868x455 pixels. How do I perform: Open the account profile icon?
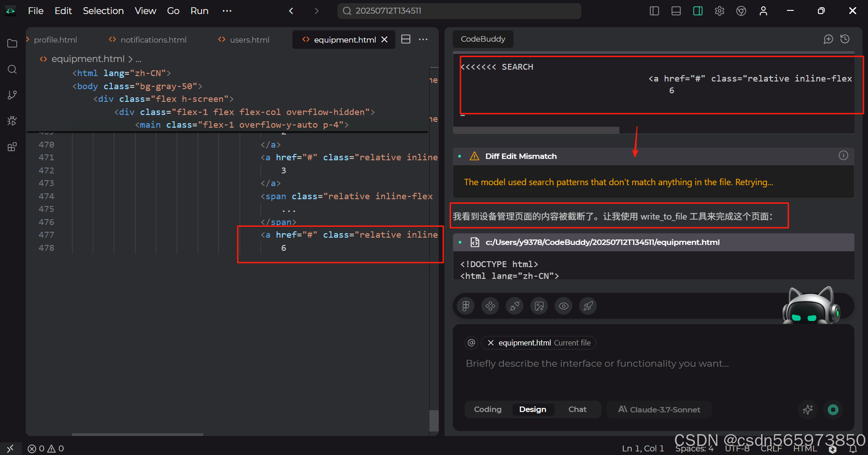pyautogui.click(x=763, y=11)
